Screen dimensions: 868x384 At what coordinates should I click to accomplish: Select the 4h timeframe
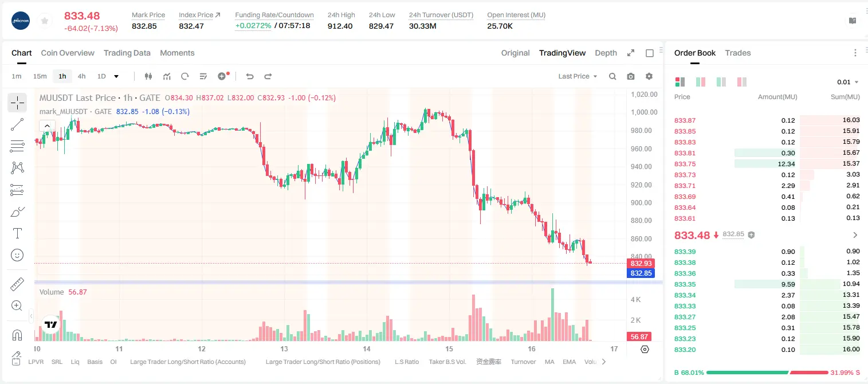tap(81, 76)
